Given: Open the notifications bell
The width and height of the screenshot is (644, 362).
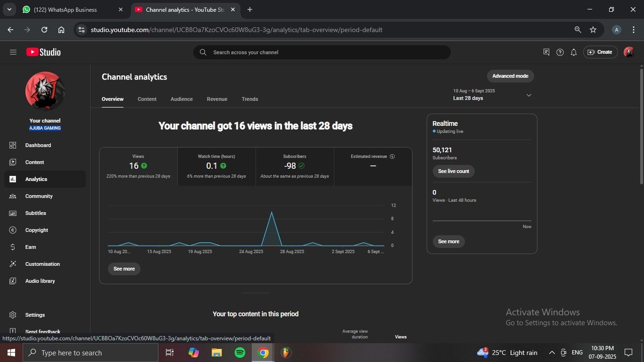Looking at the screenshot, I should click(573, 52).
